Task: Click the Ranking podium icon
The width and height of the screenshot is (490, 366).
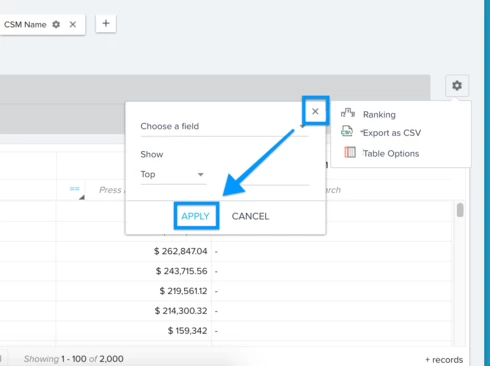Action: (348, 113)
